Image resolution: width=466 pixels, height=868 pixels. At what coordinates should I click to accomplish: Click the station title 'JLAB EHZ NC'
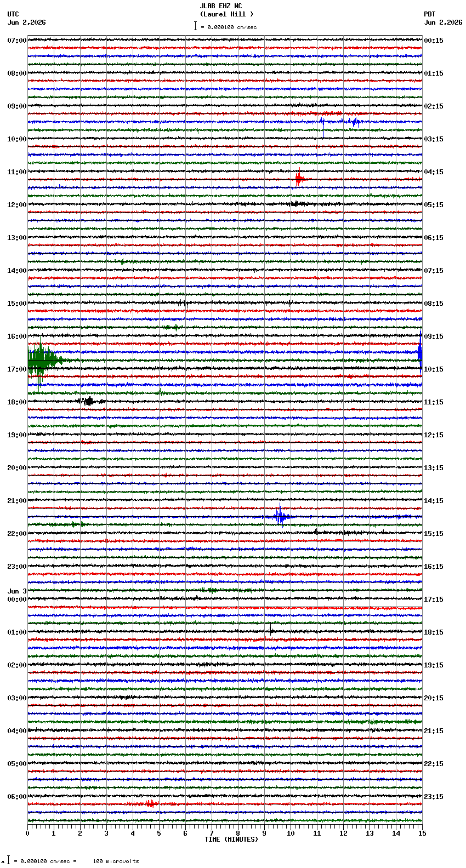[221, 6]
